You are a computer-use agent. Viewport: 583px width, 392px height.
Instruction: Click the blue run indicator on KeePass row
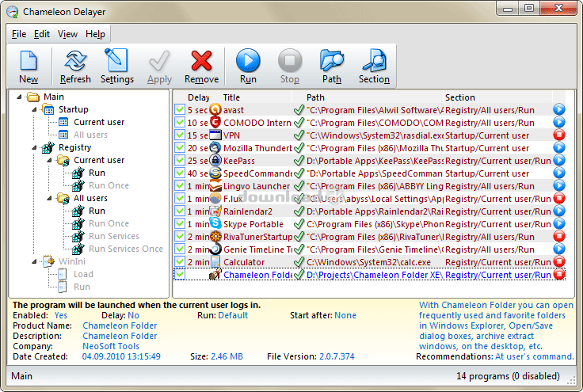pyautogui.click(x=558, y=161)
